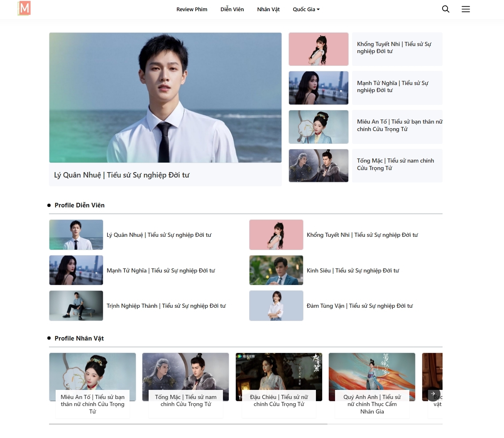Open Khổng Tuyết Nhi sidebar thumbnail
The image size is (504, 438).
pos(318,49)
